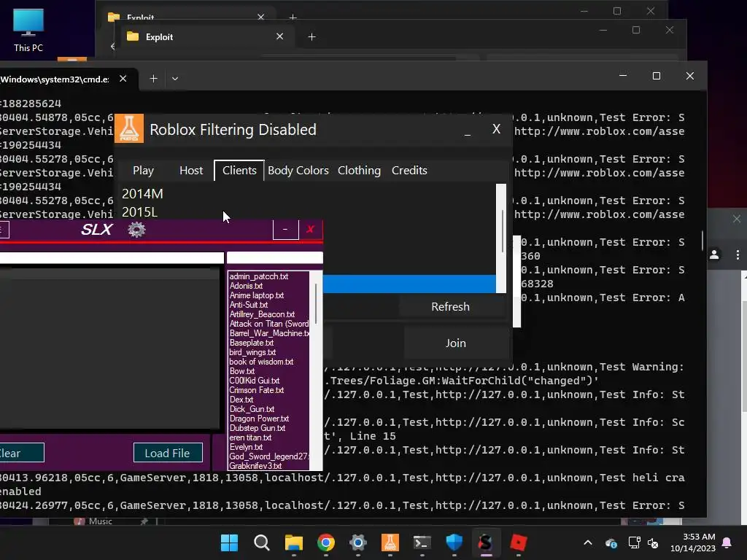Viewport: 747px width, 560px height.
Task: Select Dex.txt script
Action: click(241, 400)
